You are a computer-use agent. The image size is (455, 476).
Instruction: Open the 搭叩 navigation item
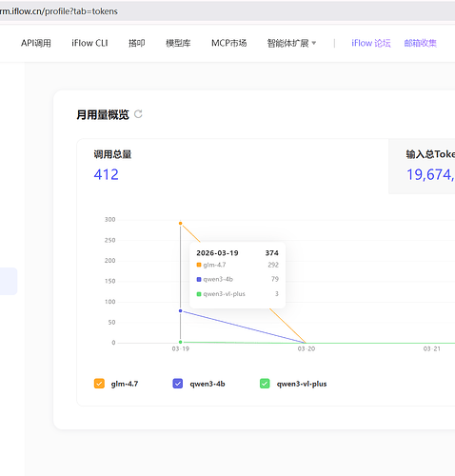[x=137, y=43]
